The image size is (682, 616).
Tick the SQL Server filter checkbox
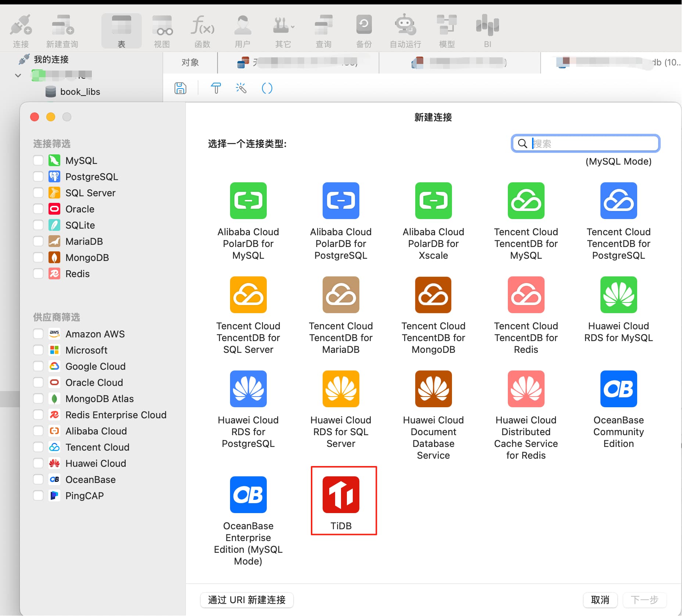point(38,193)
